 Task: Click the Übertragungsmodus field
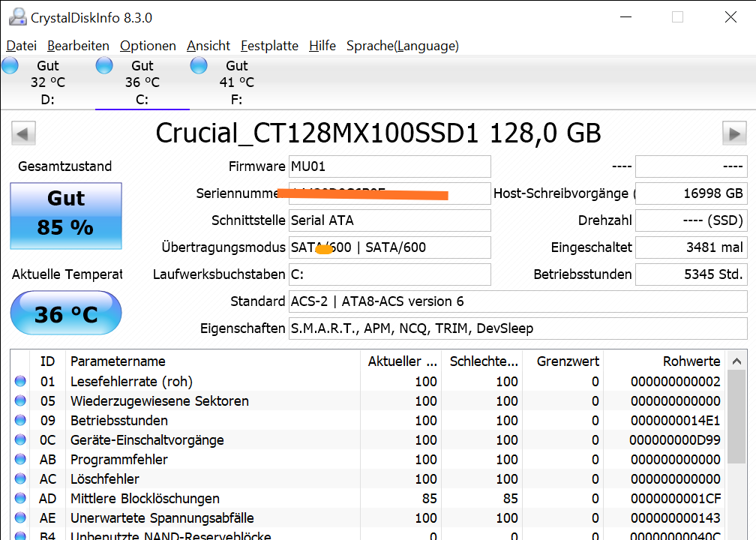(389, 247)
